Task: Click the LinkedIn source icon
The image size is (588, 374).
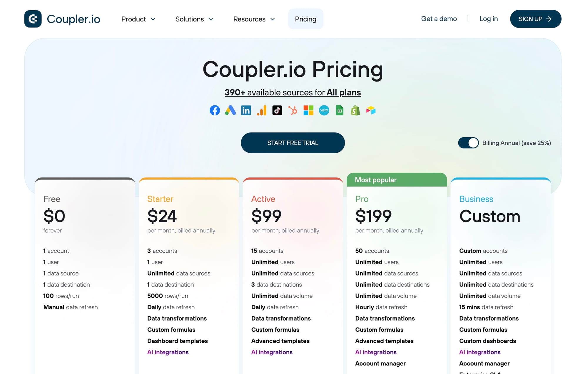Action: coord(246,110)
